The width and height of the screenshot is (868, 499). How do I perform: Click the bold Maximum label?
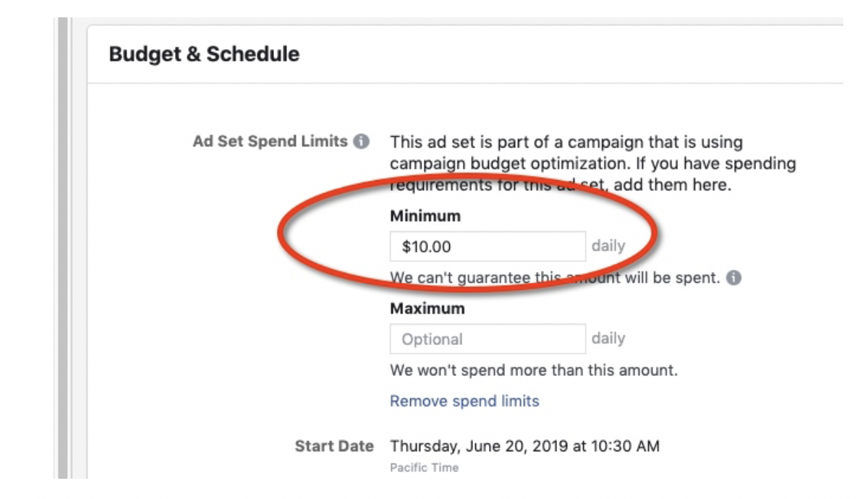click(x=427, y=308)
